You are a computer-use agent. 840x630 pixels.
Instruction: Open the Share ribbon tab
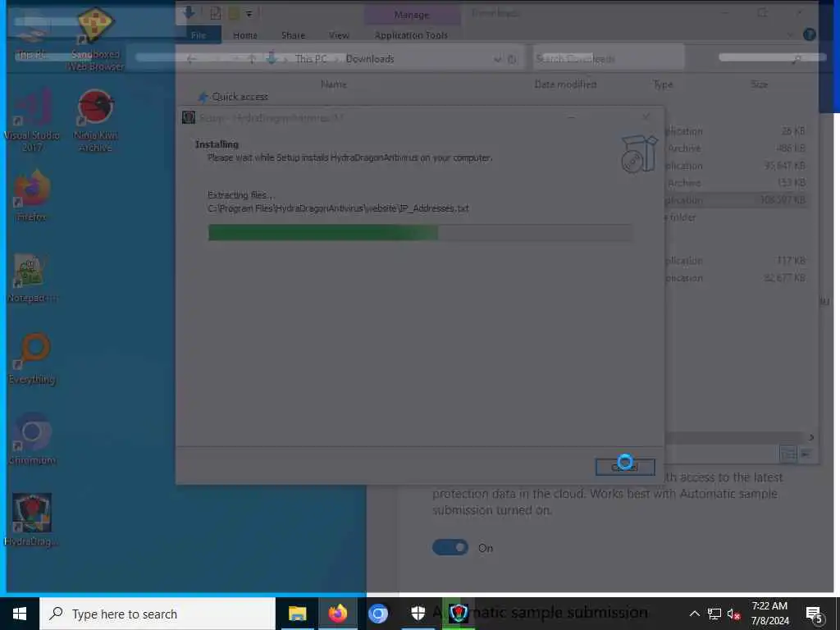coord(294,35)
